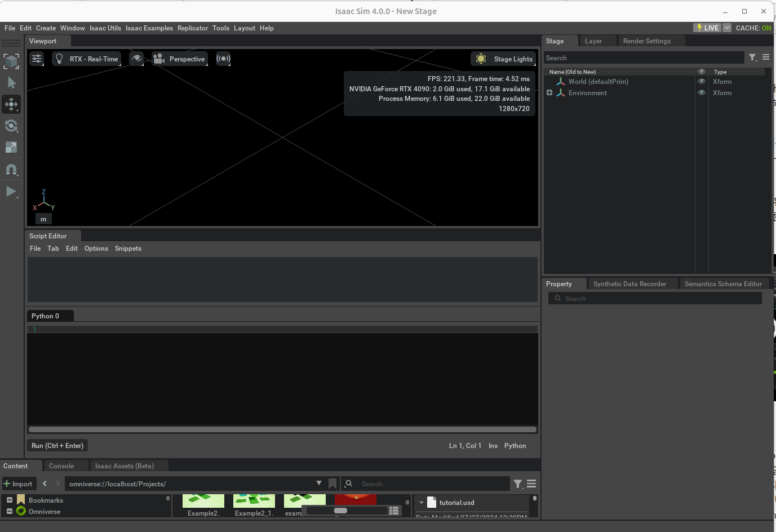Open the Stage panel hamburger options
The width and height of the screenshot is (776, 532).
click(x=766, y=57)
